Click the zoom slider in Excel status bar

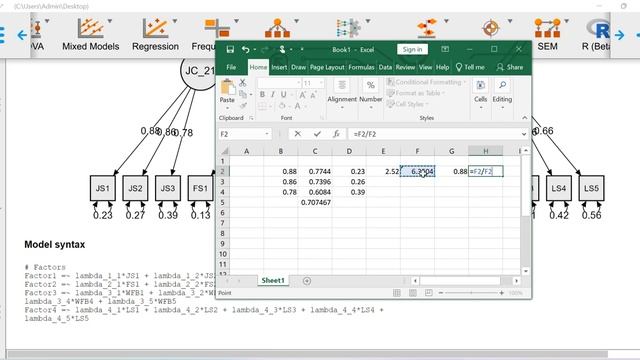pyautogui.click(x=471, y=293)
